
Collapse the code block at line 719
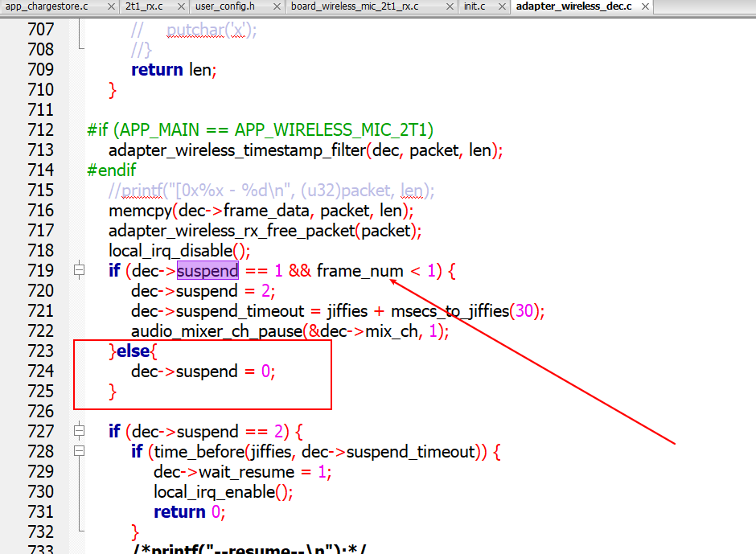[79, 270]
